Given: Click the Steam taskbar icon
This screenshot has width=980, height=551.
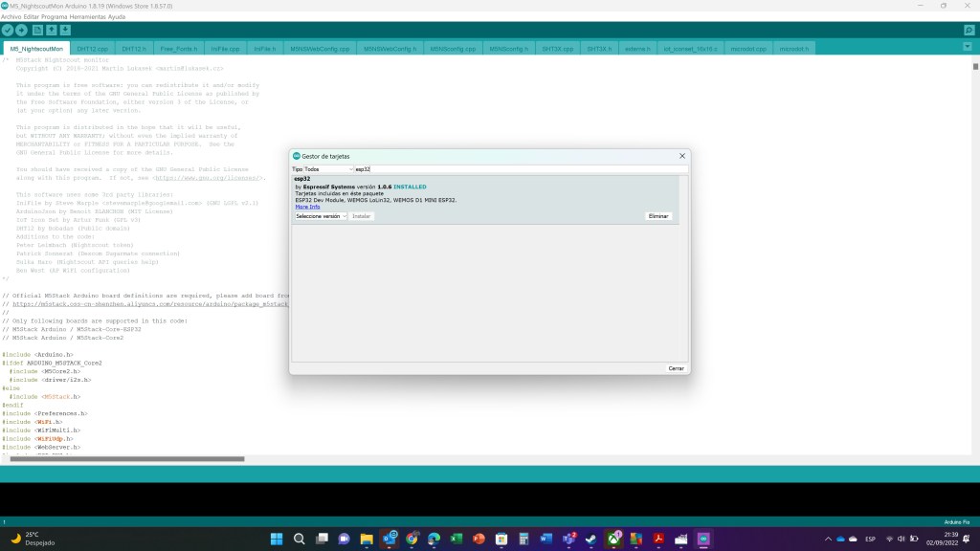Looking at the screenshot, I should [x=591, y=540].
